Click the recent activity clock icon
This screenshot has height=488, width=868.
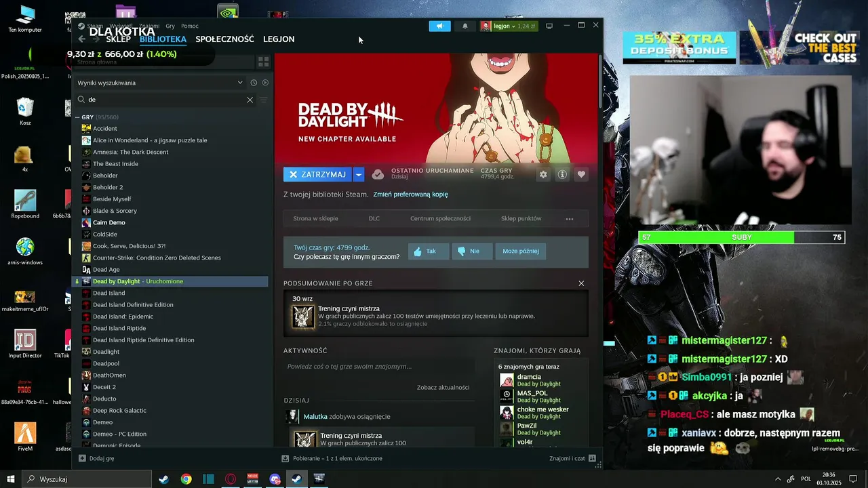[254, 83]
